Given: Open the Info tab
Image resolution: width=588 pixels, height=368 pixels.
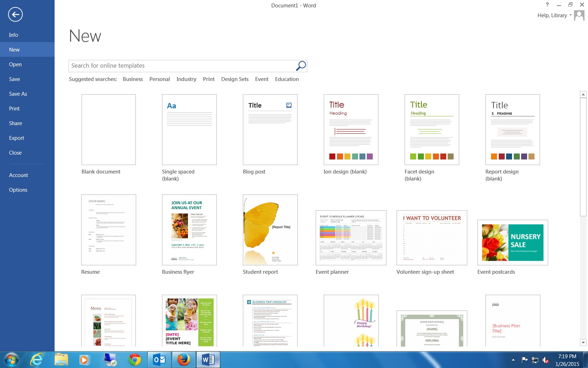Looking at the screenshot, I should [27, 35].
